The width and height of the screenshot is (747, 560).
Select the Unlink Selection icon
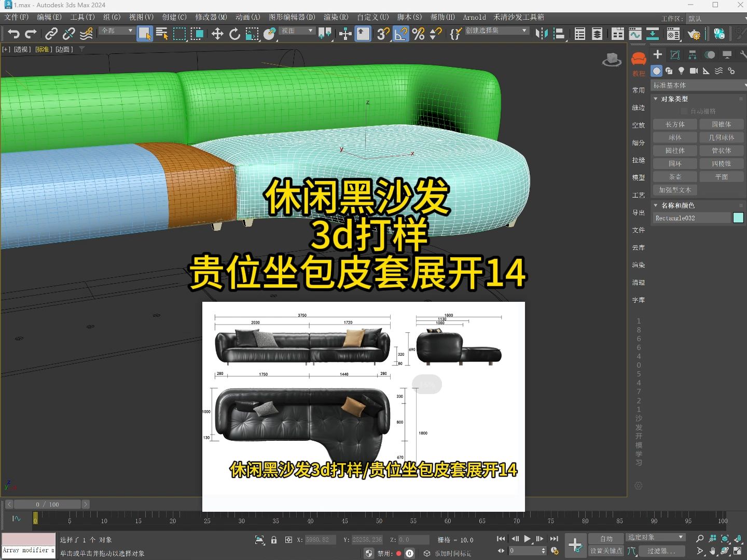[x=68, y=34]
